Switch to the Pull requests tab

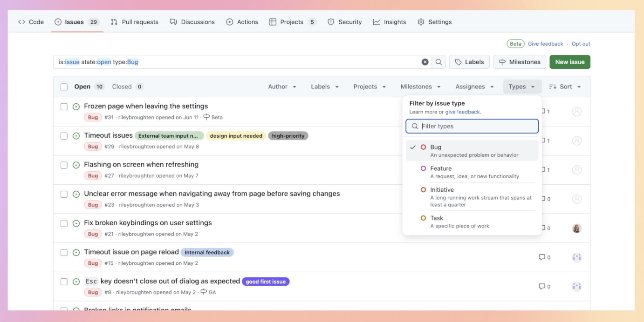(x=134, y=22)
